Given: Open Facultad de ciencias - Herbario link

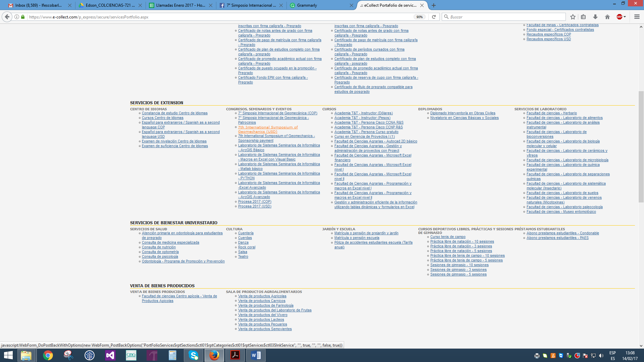Looking at the screenshot, I should click(x=551, y=113).
